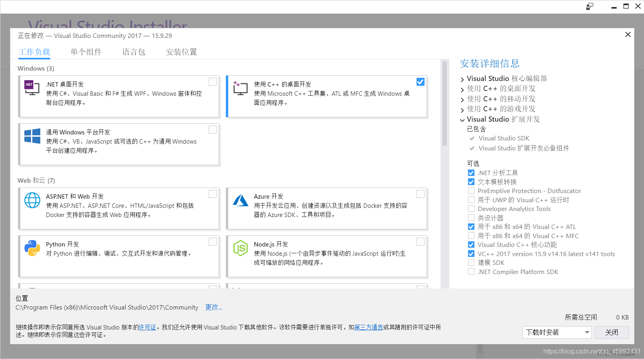
Task: Open the 下载时安装 dropdown
Action: pos(557,332)
